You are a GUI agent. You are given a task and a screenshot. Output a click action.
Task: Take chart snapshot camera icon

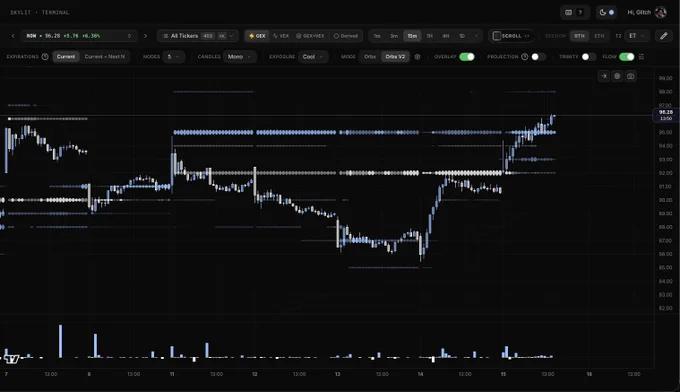[631, 76]
